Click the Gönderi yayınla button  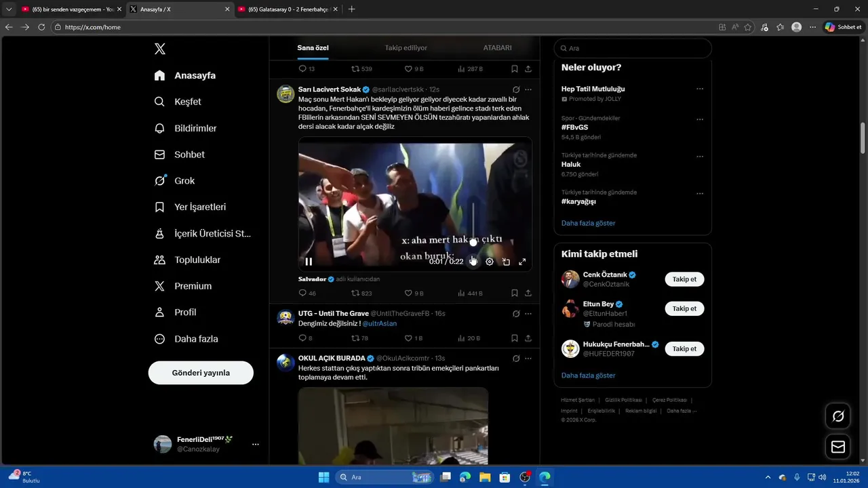[201, 373]
